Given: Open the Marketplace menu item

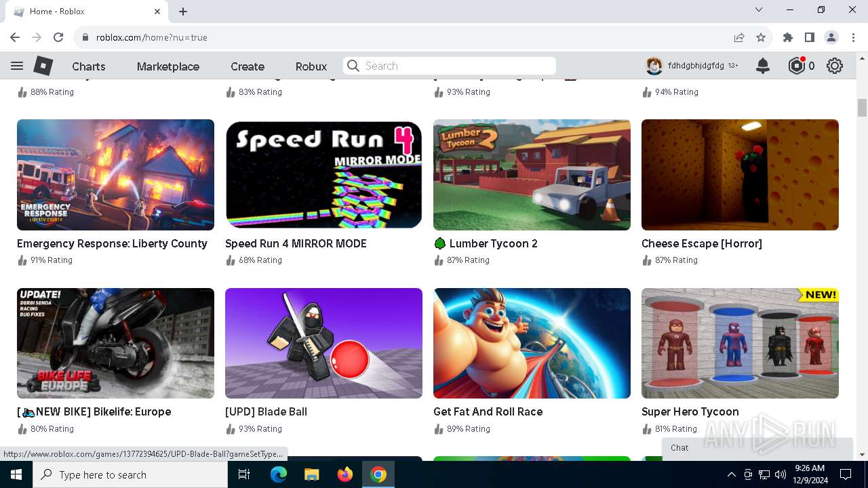Looking at the screenshot, I should pyautogui.click(x=168, y=66).
